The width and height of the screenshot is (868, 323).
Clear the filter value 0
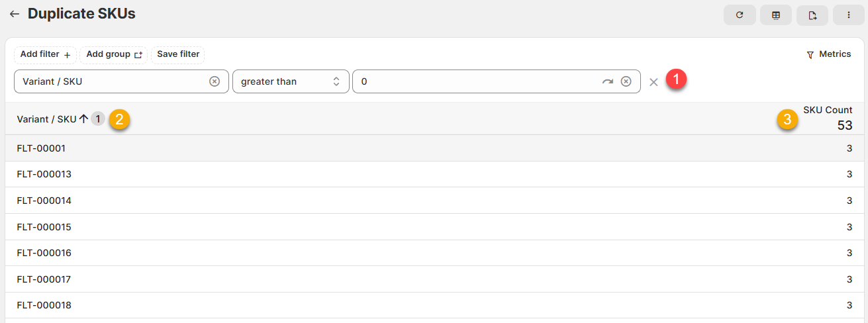(626, 81)
